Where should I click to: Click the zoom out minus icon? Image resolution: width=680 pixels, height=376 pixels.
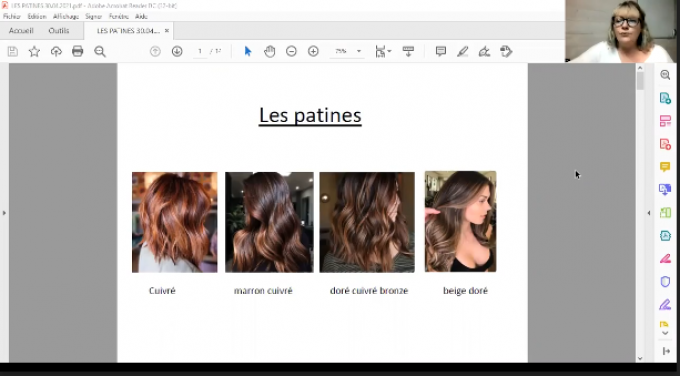(291, 51)
